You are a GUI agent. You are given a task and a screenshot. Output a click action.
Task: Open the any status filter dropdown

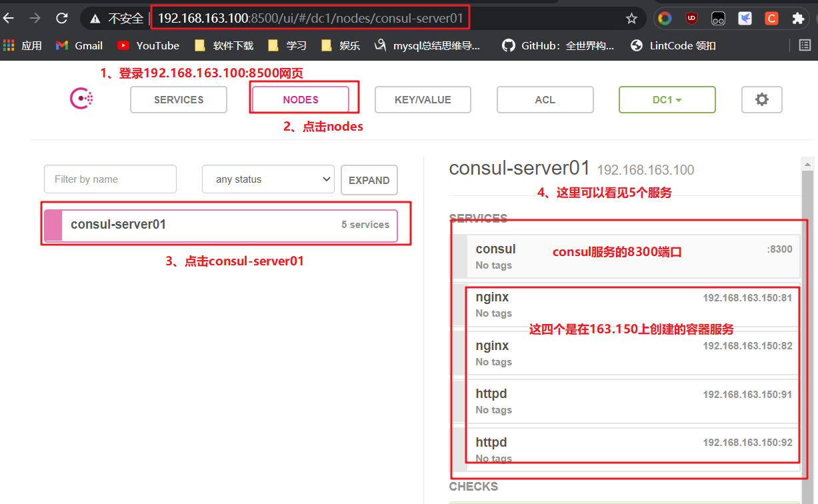tap(268, 179)
